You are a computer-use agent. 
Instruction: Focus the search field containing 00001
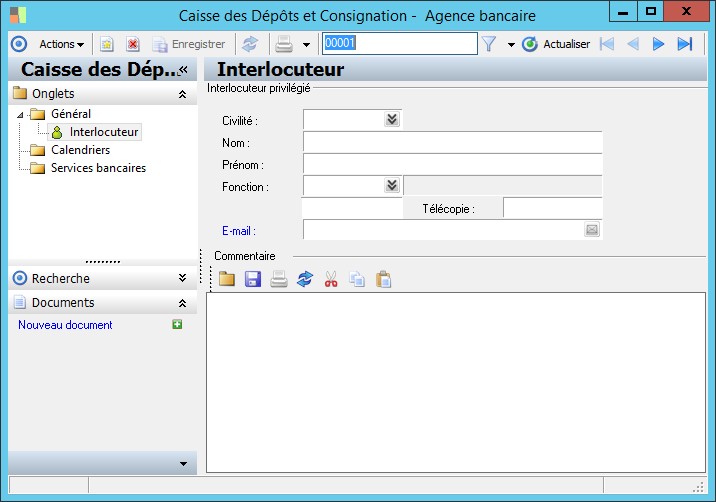point(400,43)
